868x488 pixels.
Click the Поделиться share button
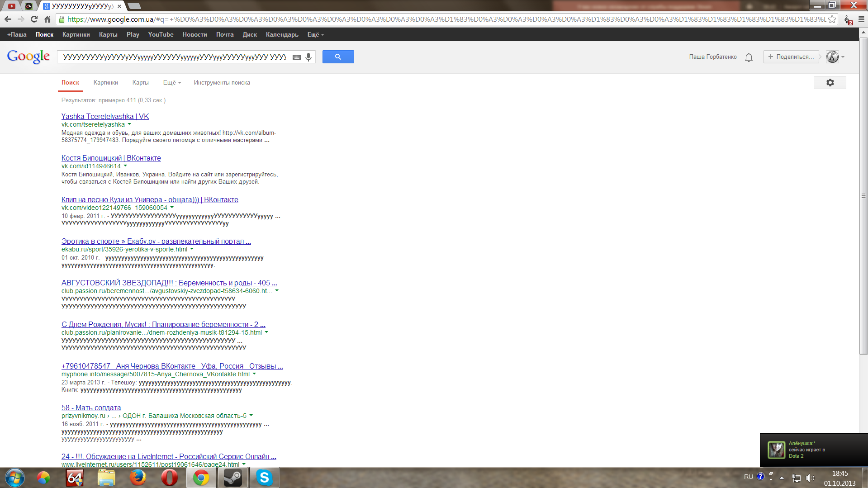(x=791, y=57)
